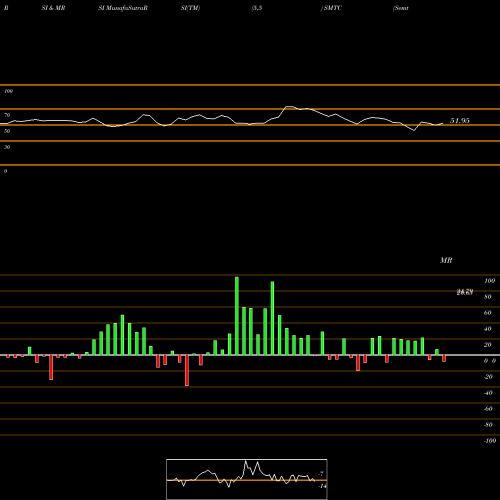The width and height of the screenshot is (500, 500).
Task: Click the MR axis label -20
Action: 488,377
